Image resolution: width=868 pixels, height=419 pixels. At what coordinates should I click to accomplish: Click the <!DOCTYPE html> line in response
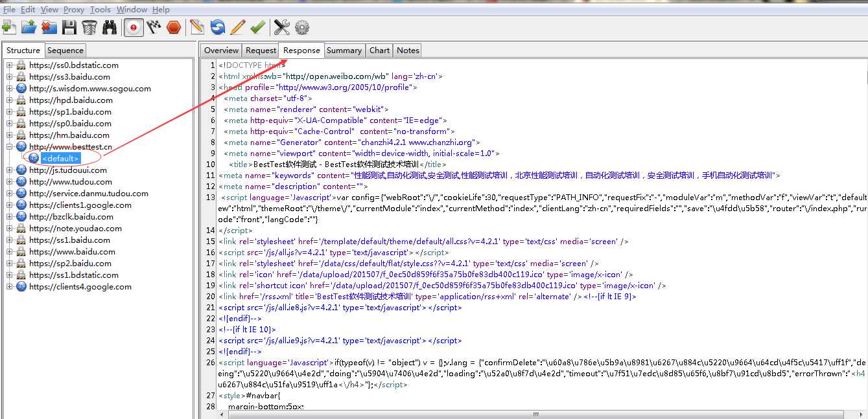pyautogui.click(x=252, y=65)
